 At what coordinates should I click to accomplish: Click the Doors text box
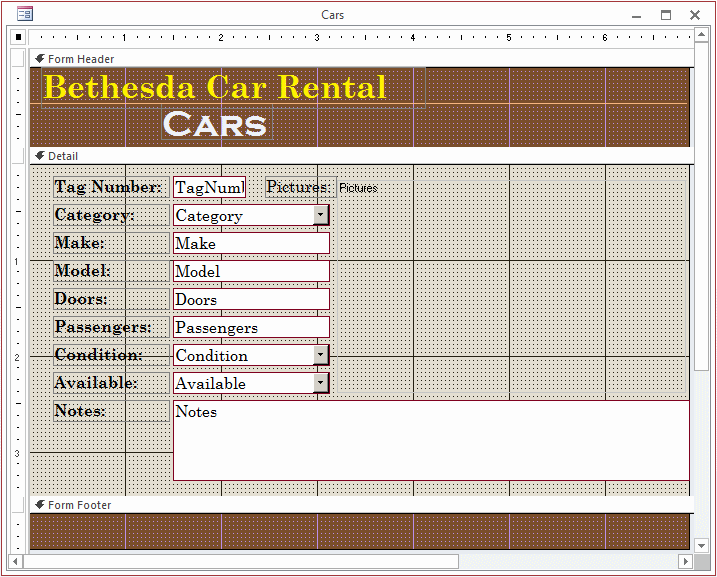(251, 299)
